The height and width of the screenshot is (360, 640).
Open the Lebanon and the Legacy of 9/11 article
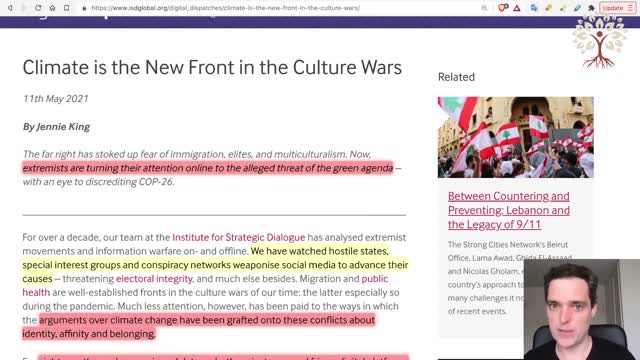509,210
